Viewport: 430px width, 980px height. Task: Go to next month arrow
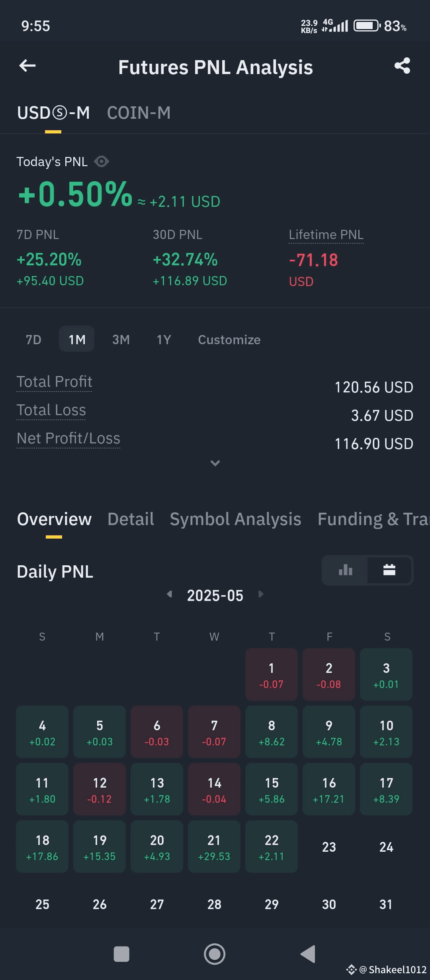(261, 594)
